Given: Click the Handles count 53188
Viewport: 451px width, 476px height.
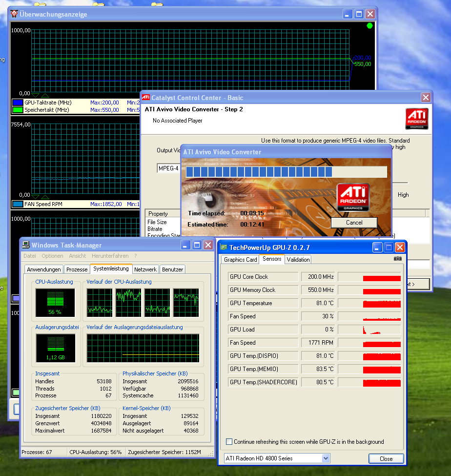Looking at the screenshot, I should (104, 381).
